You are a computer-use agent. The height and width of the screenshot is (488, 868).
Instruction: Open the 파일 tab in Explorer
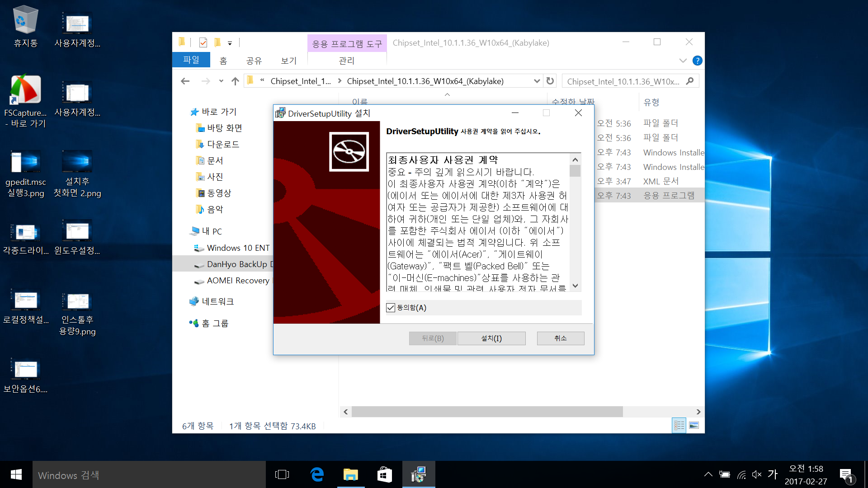click(191, 60)
